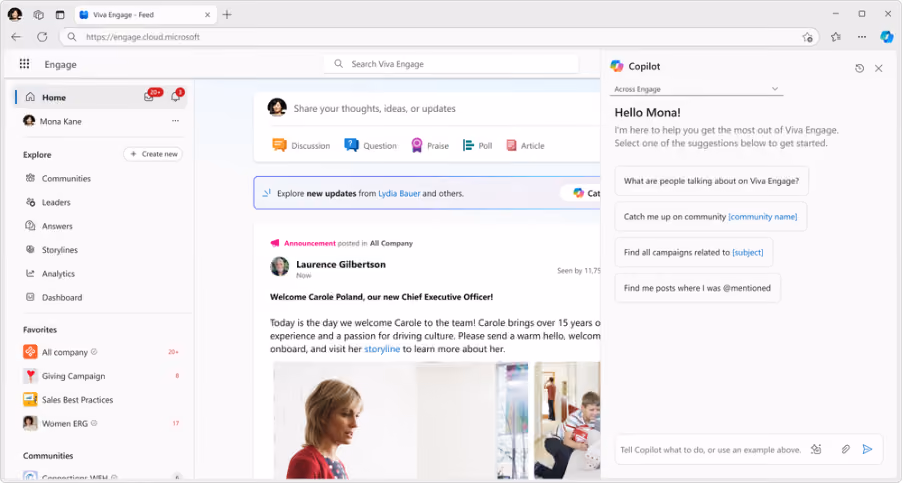Click the browser address bar
Image resolution: width=903 pixels, height=483 pixels.
click(x=437, y=37)
